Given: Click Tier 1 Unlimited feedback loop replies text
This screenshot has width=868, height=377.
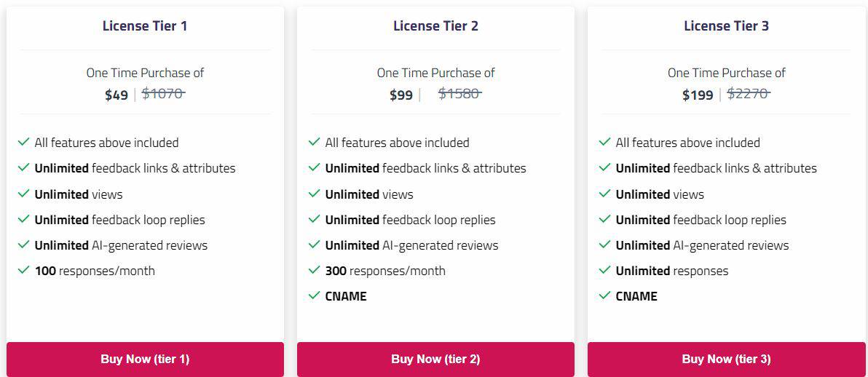Looking at the screenshot, I should (119, 220).
